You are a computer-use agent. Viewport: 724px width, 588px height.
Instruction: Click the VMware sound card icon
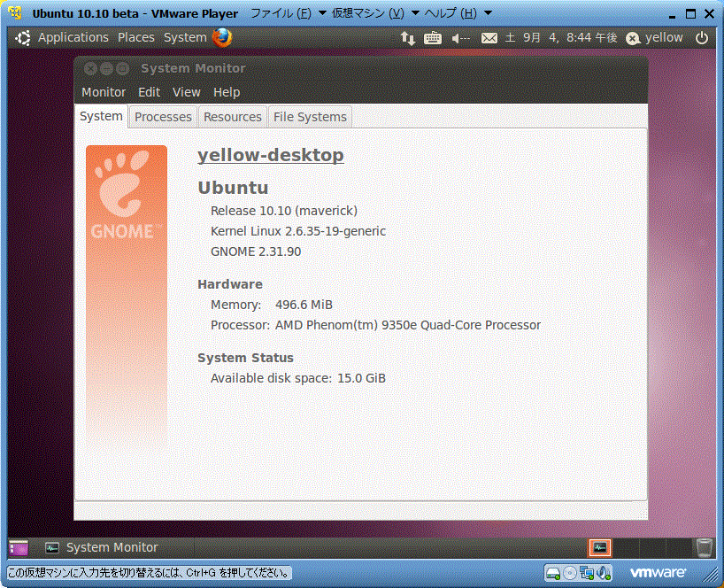603,573
